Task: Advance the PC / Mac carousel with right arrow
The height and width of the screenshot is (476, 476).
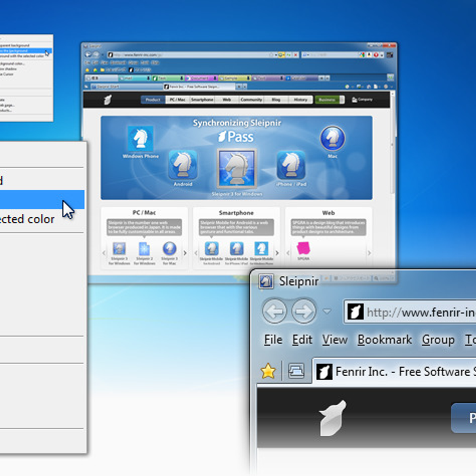Action: 185,253
